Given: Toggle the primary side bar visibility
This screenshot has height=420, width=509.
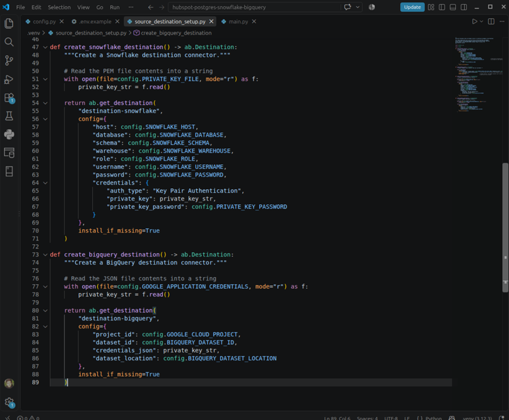Looking at the screenshot, I should pyautogui.click(x=442, y=7).
